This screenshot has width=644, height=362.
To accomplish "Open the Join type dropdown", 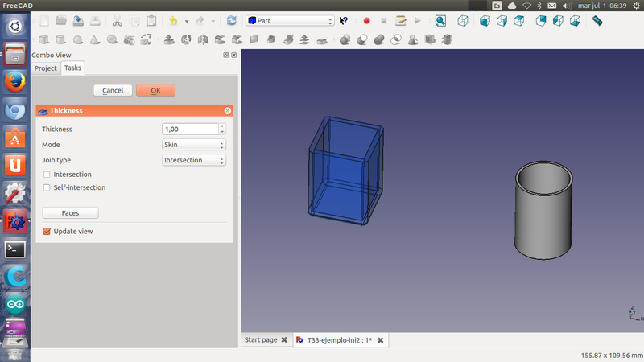I will pos(194,160).
